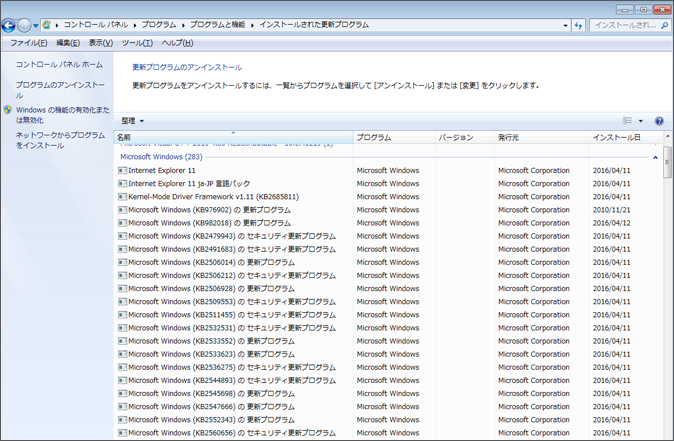Sort by the バージョン column header
This screenshot has height=441, width=674.
click(465, 138)
